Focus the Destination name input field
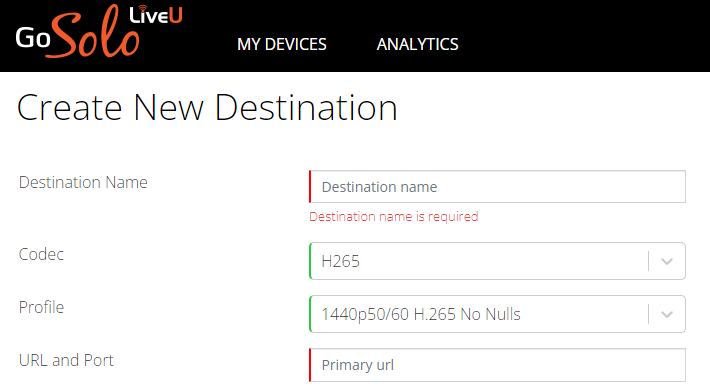Screen dimensions: 710x392 (497, 186)
